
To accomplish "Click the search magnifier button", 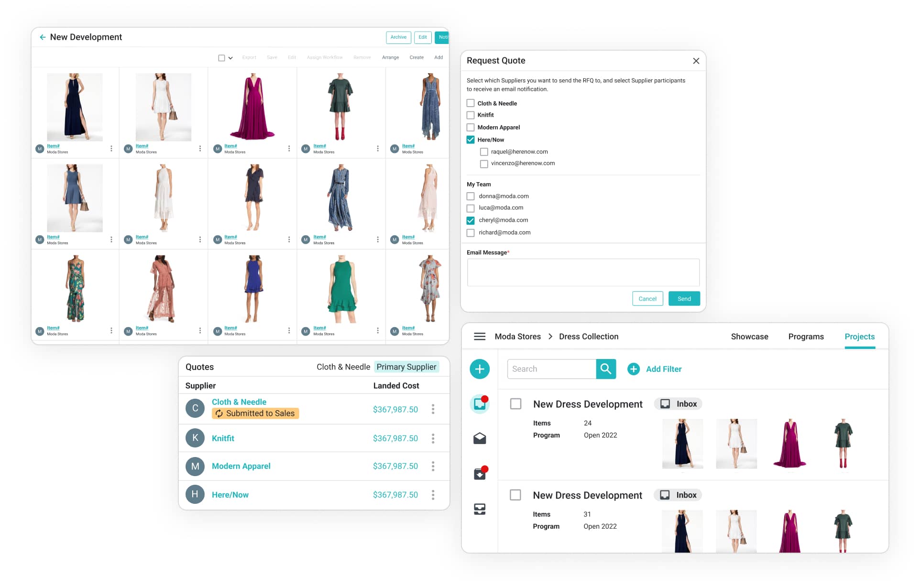I will [x=605, y=369].
